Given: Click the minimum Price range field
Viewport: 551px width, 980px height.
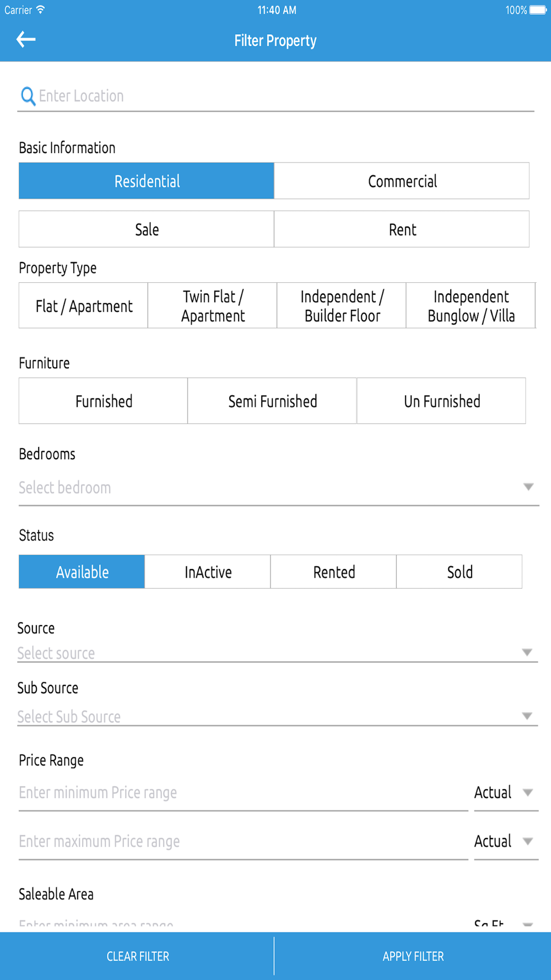Looking at the screenshot, I should [x=242, y=793].
